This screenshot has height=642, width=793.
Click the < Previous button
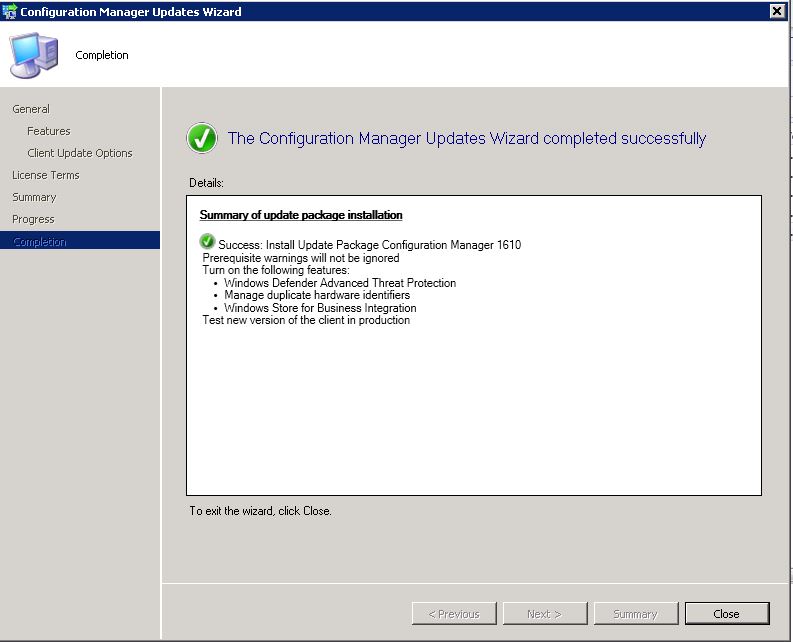coord(454,614)
